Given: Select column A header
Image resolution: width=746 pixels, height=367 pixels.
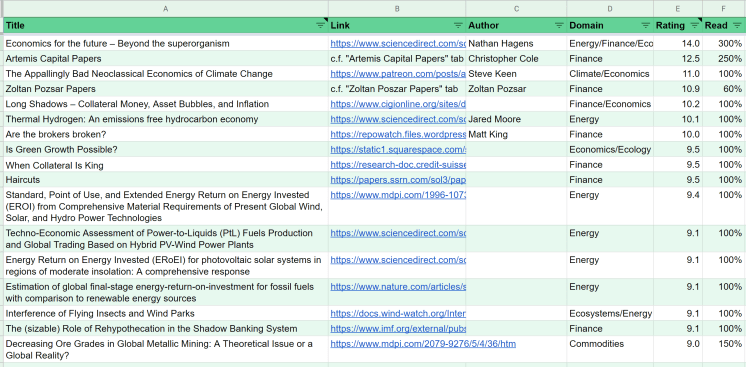Looking at the screenshot, I should pos(166,9).
